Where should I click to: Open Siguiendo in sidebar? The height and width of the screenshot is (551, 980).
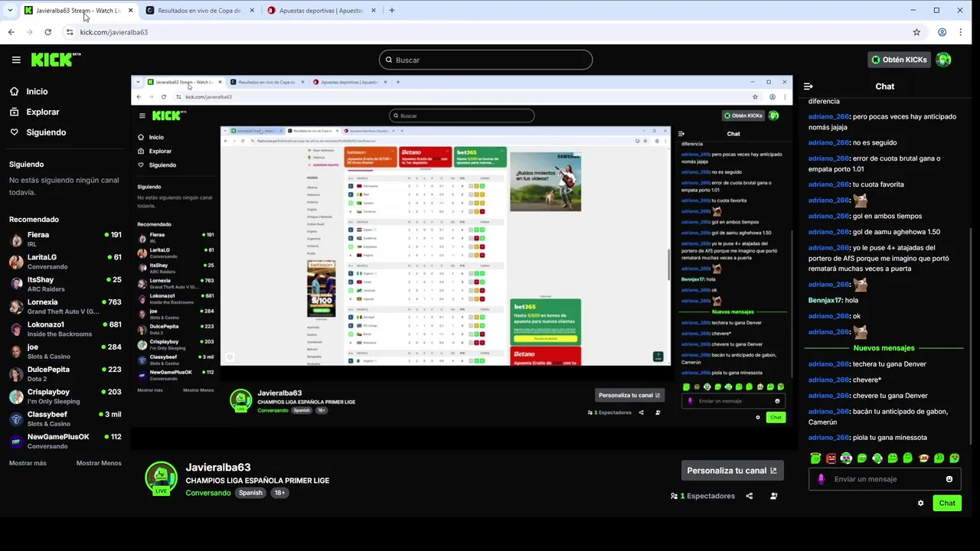coord(38,132)
